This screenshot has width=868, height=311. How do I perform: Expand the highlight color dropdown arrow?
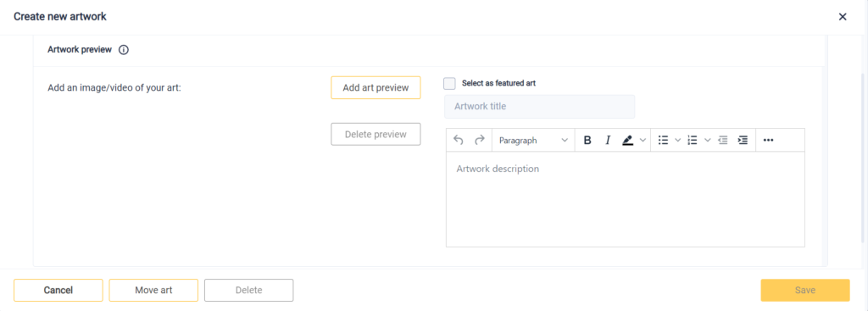643,141
